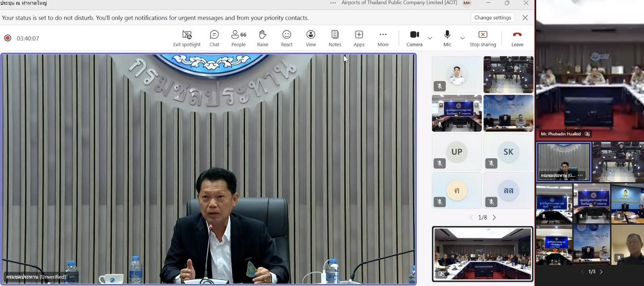Go to next participant page 1/8
Screen dimensions: 644x286
494,218
